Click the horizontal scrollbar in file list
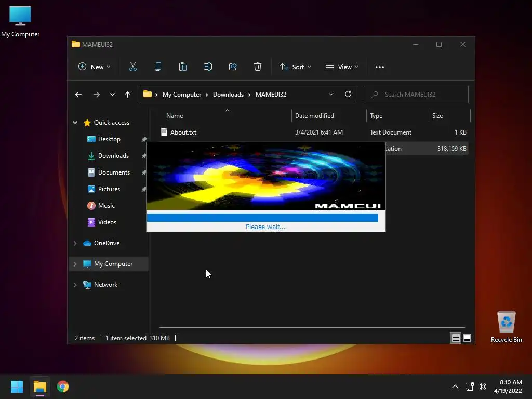The width and height of the screenshot is (532, 399). coord(312,328)
